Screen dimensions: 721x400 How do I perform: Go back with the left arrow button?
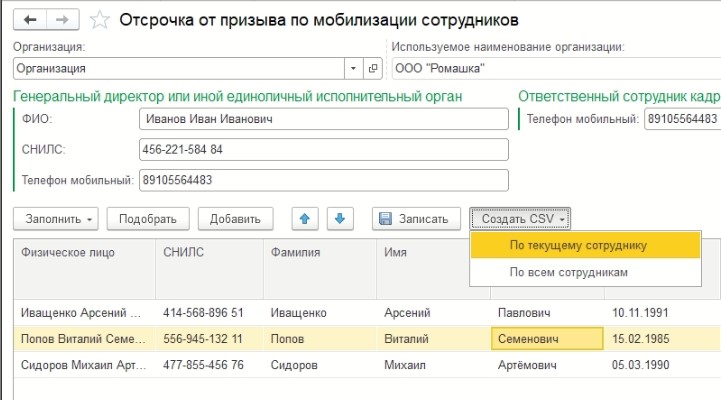point(30,20)
